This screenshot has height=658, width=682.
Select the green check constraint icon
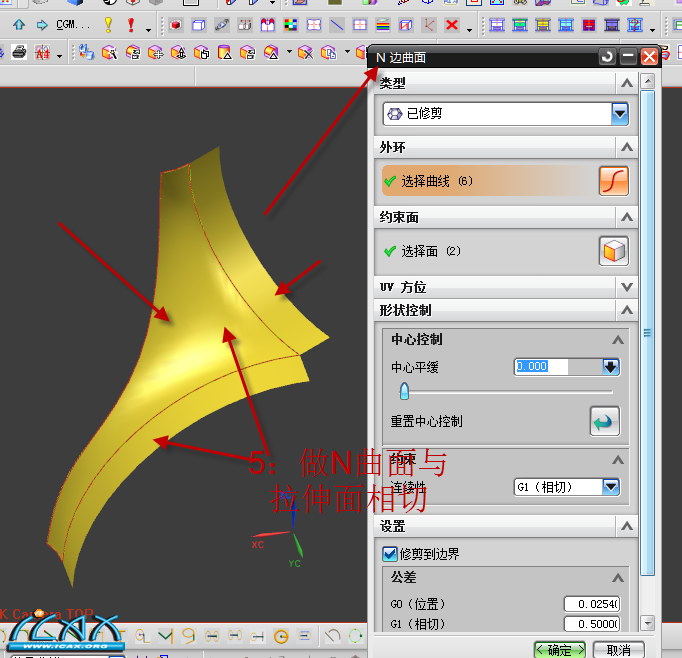(165, 636)
